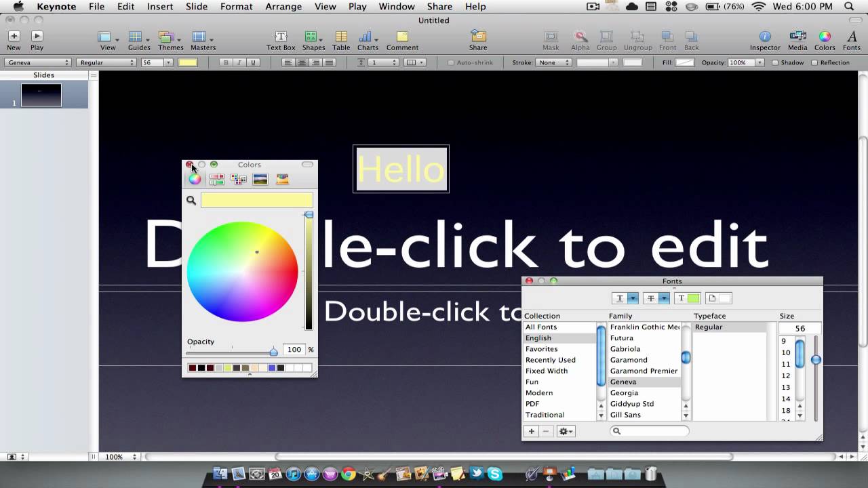This screenshot has width=868, height=488.
Task: Click the magnifier color picker in Colors window
Action: coord(191,200)
